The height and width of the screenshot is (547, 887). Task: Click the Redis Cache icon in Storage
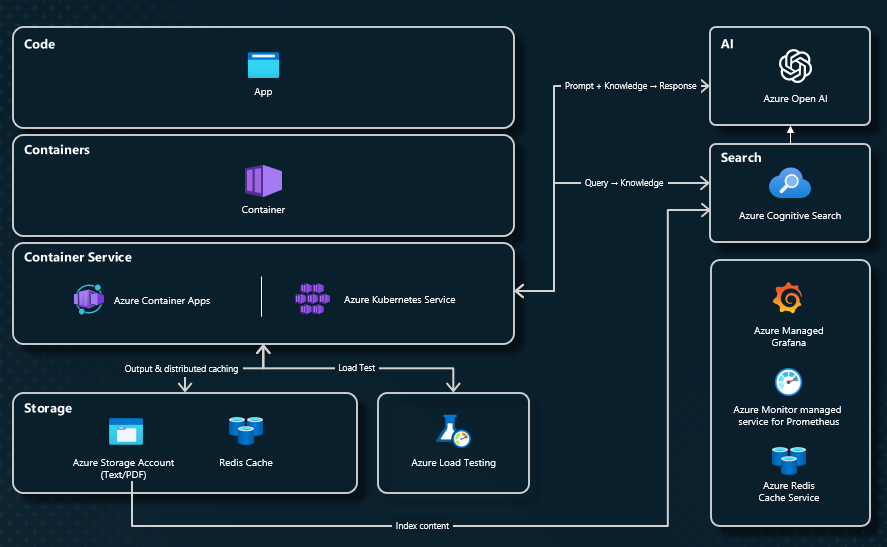246,430
